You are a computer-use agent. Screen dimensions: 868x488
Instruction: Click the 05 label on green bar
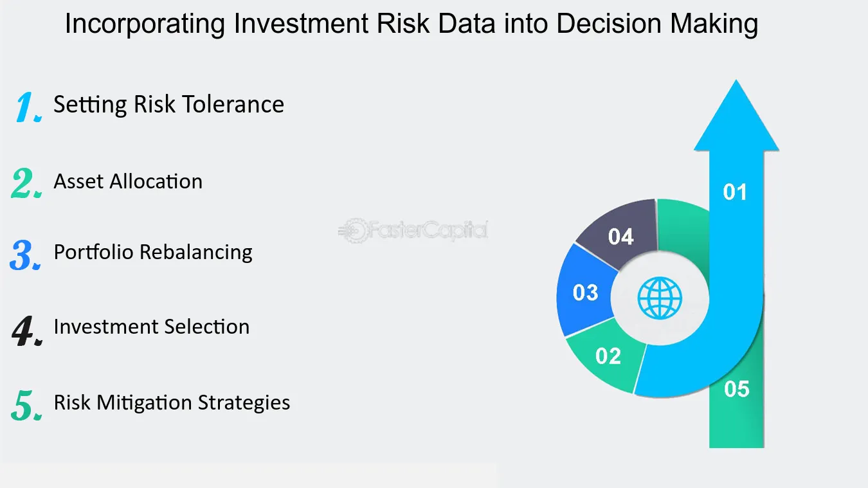coord(737,389)
